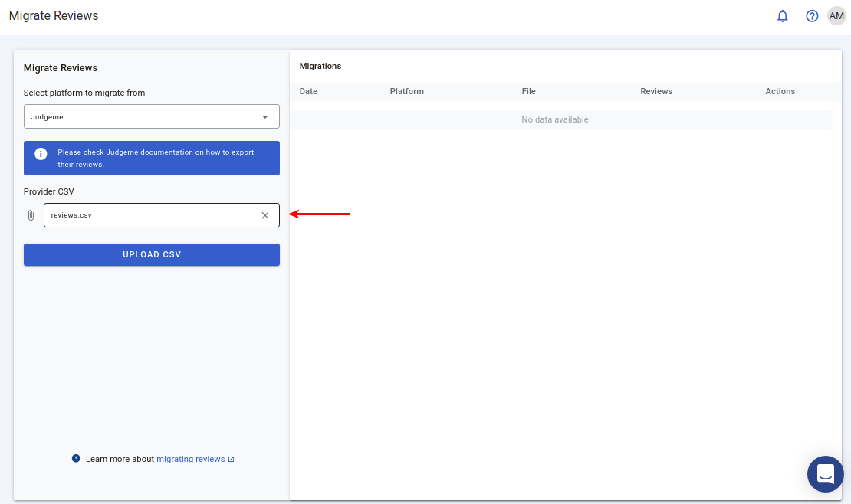Image resolution: width=851 pixels, height=504 pixels.
Task: Open the chat support widget
Action: click(x=825, y=473)
